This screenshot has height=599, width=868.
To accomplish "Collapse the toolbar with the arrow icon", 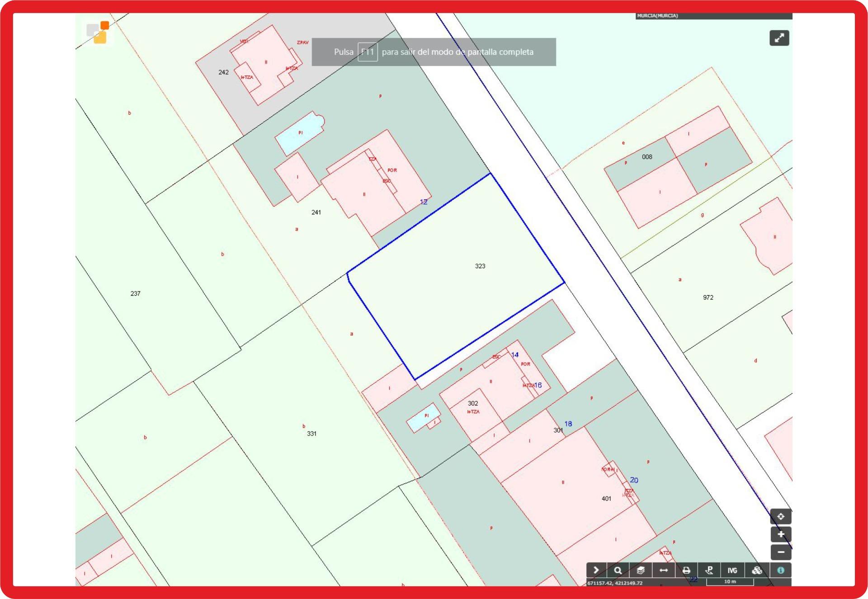I will [x=596, y=570].
